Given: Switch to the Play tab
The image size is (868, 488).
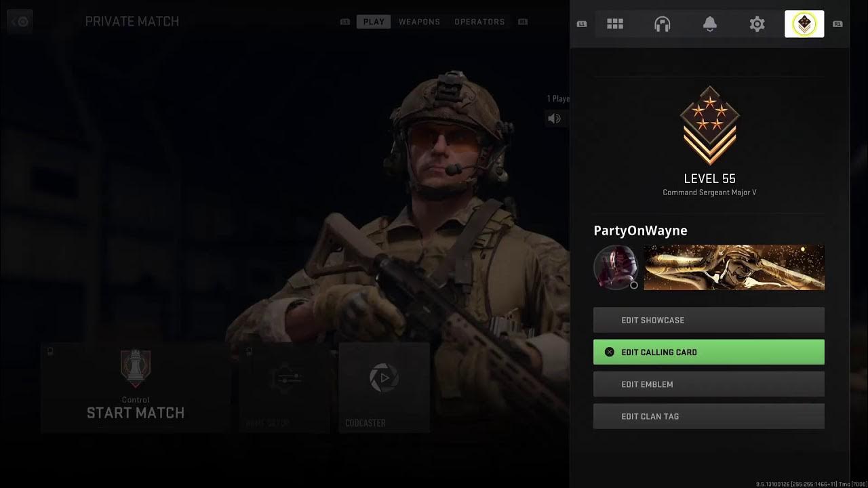Looking at the screenshot, I should [374, 22].
